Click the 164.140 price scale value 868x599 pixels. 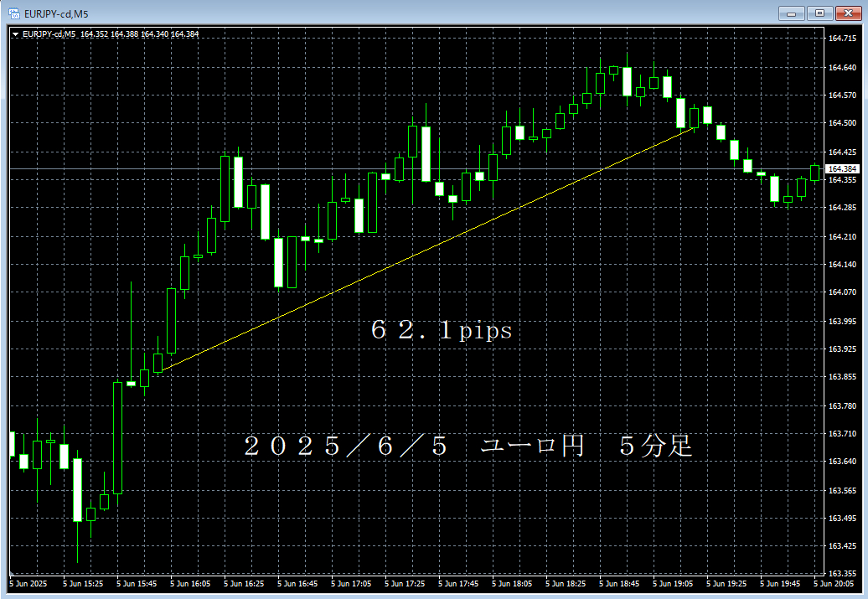point(842,265)
